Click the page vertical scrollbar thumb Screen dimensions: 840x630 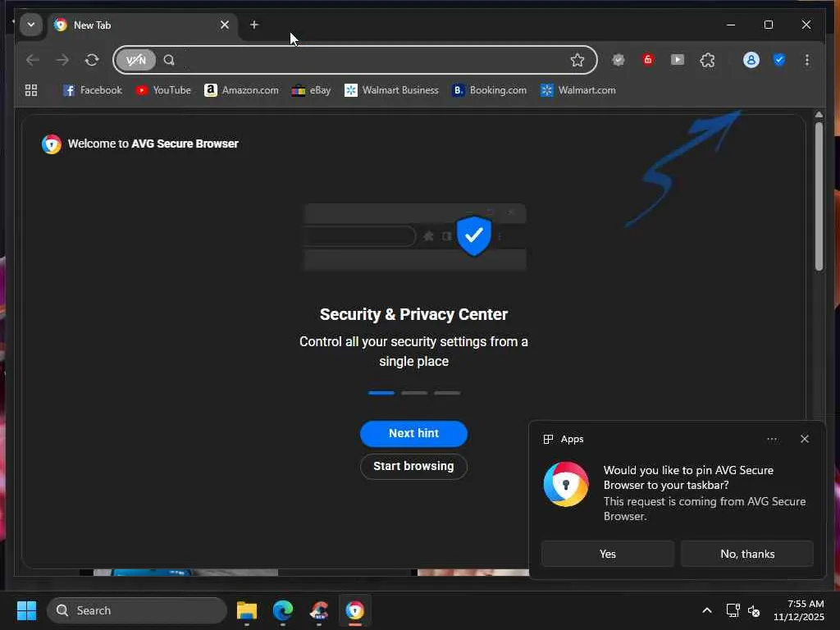819,197
